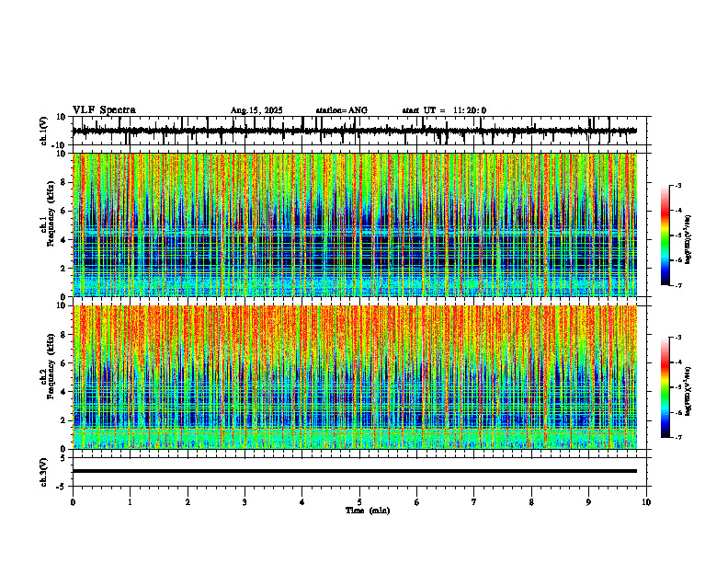This screenshot has width=728, height=563.
Task: Click the ch.2 color bar log(PSD) label
Action: click(688, 391)
